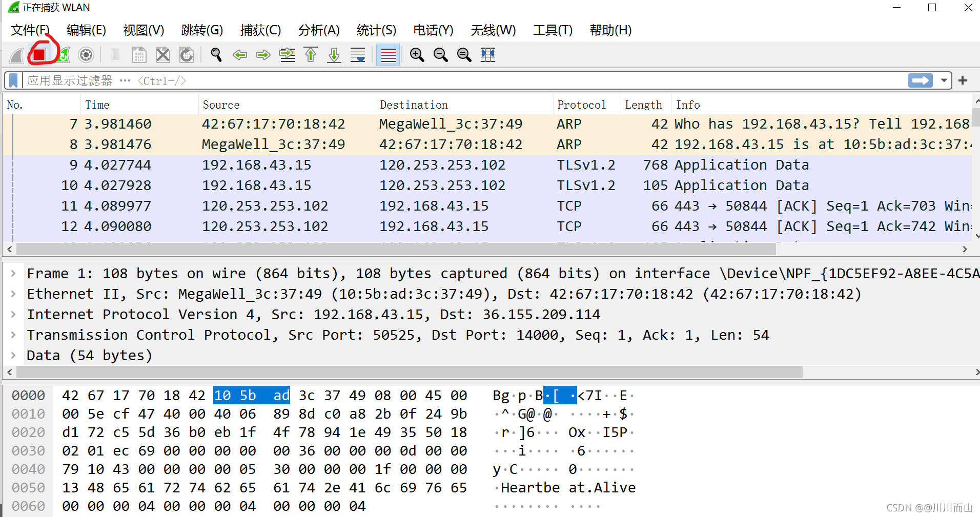Image resolution: width=980 pixels, height=517 pixels.
Task: Sort packets by No. column header
Action: 42,105
